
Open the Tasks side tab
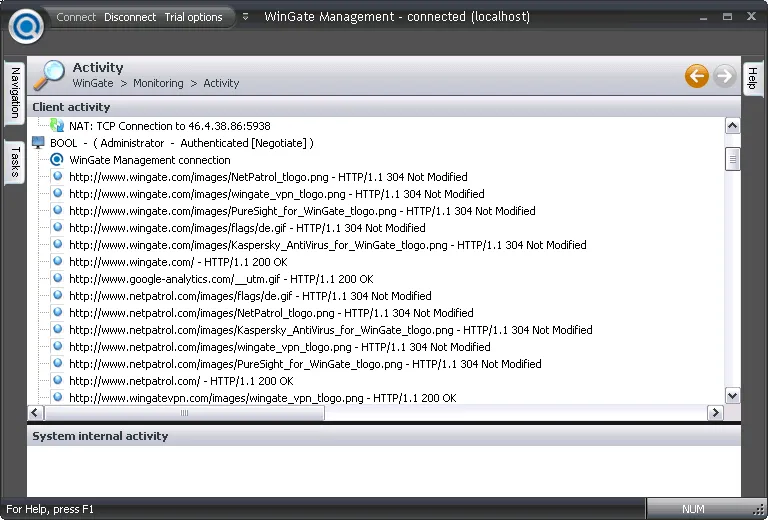(14, 162)
